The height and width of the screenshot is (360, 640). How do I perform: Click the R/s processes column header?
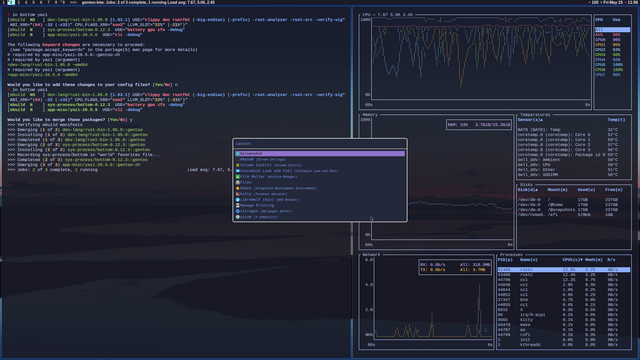coord(611,260)
